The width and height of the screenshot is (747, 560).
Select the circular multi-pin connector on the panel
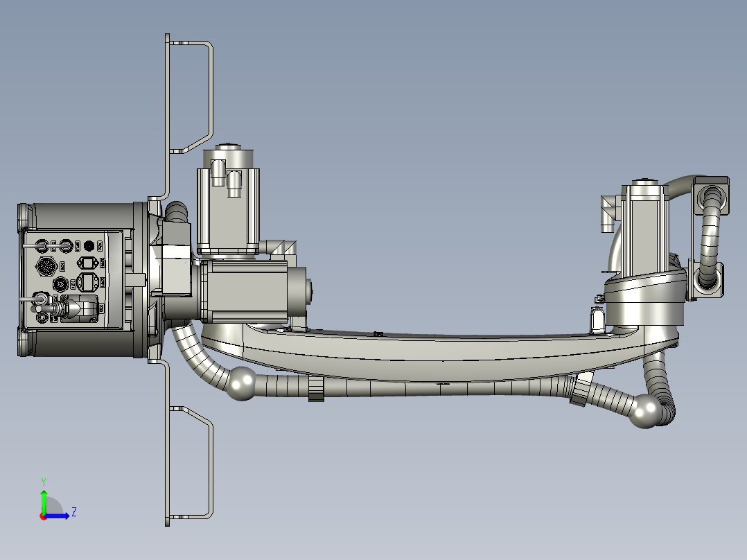[x=46, y=265]
